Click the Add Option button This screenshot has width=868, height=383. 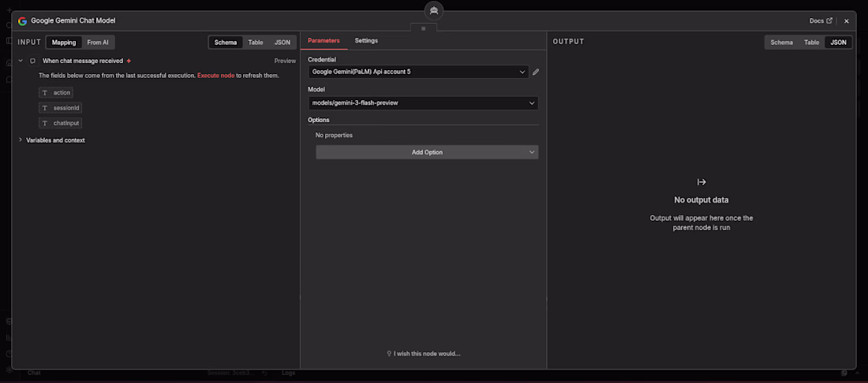click(427, 152)
